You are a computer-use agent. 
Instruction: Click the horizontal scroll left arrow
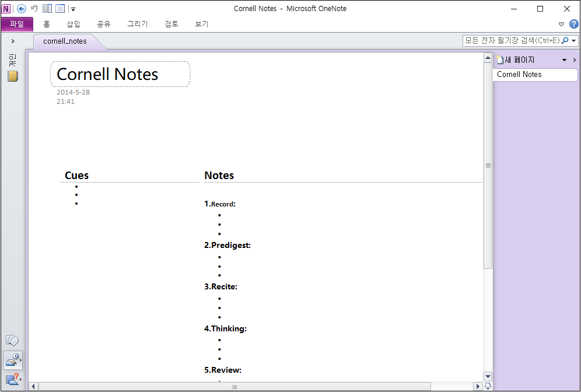33,387
